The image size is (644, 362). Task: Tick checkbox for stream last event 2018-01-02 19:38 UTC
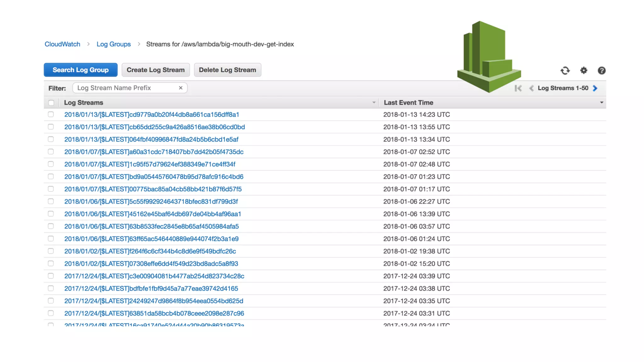point(51,251)
